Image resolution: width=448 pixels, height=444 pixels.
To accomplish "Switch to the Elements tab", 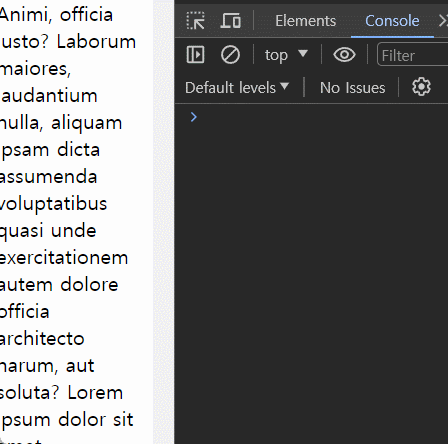I will click(x=305, y=21).
